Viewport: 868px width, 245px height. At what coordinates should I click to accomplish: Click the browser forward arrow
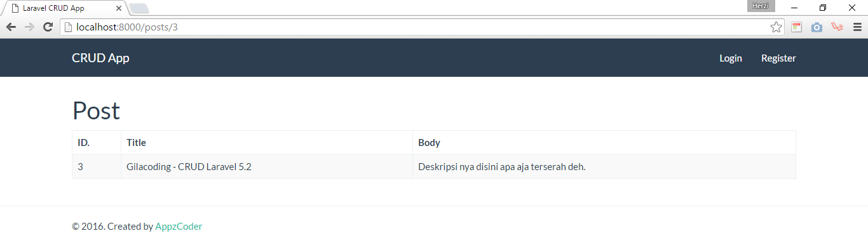point(29,27)
